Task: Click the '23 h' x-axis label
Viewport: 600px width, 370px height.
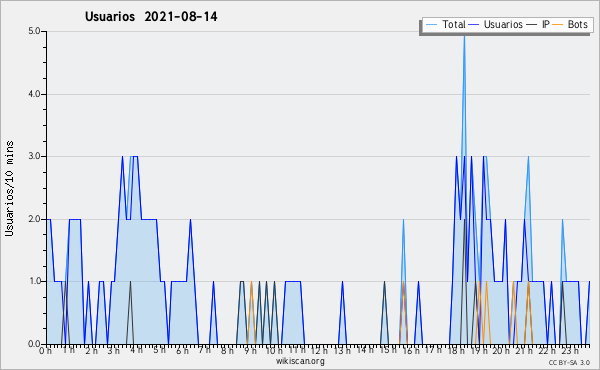Action: [569, 351]
